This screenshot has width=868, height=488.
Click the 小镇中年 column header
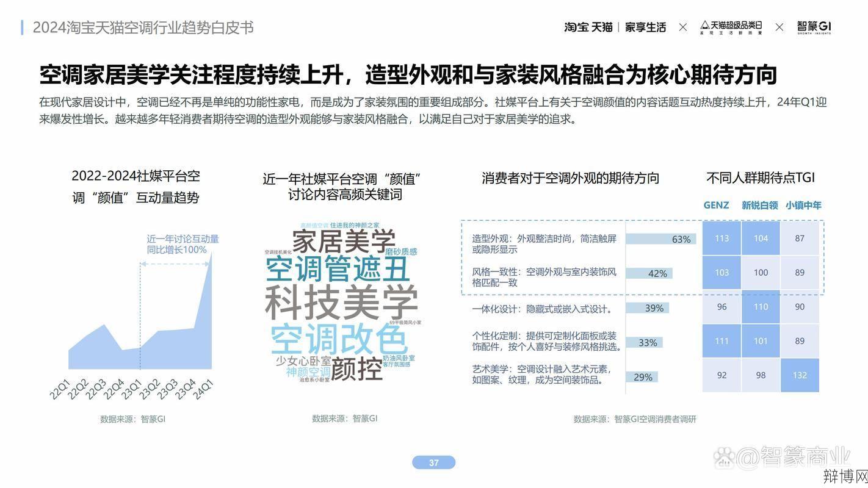click(803, 205)
